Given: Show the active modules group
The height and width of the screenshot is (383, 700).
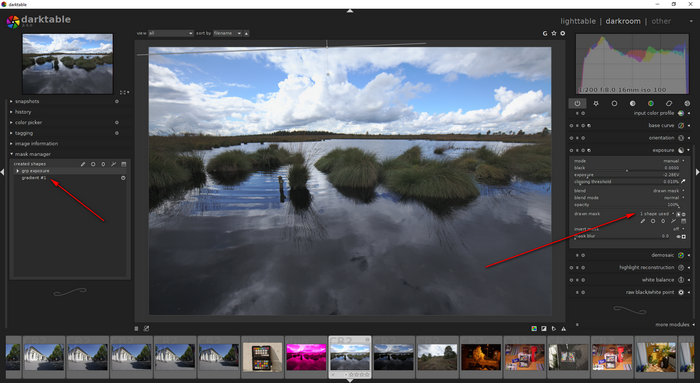Looking at the screenshot, I should [x=577, y=103].
